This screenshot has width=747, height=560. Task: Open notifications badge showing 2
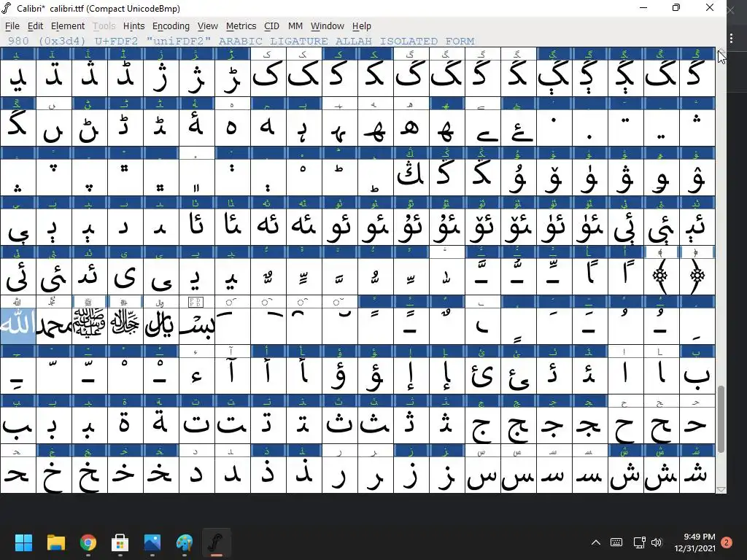(727, 542)
